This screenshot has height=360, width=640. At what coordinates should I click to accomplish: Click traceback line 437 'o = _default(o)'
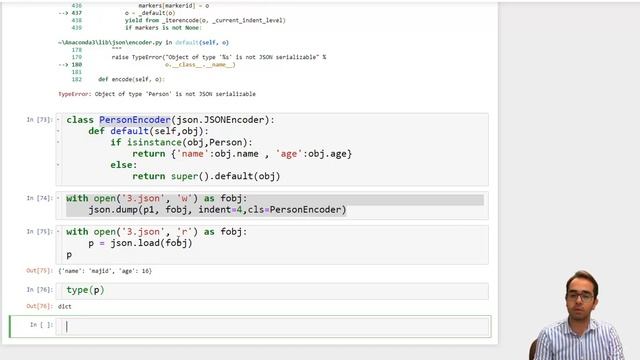click(x=150, y=13)
